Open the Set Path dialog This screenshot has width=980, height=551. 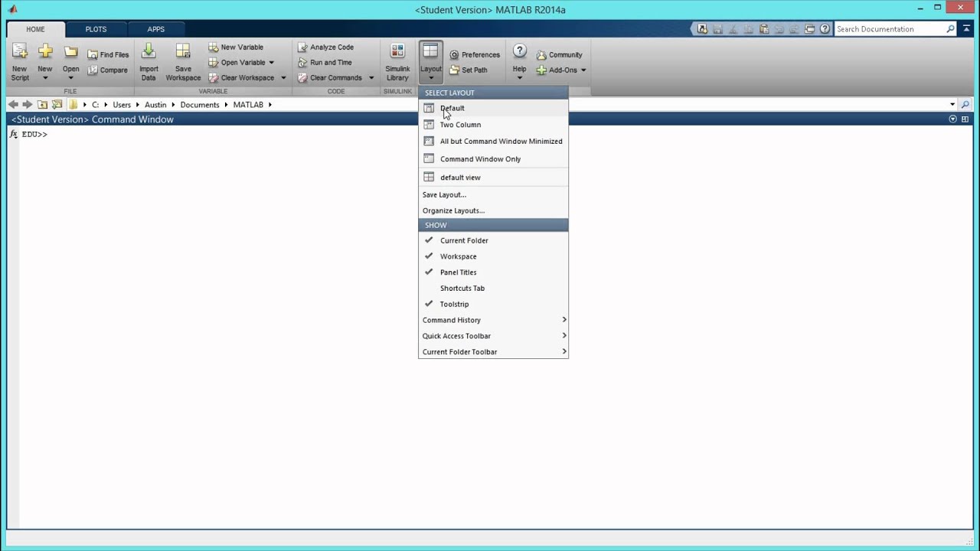(469, 70)
